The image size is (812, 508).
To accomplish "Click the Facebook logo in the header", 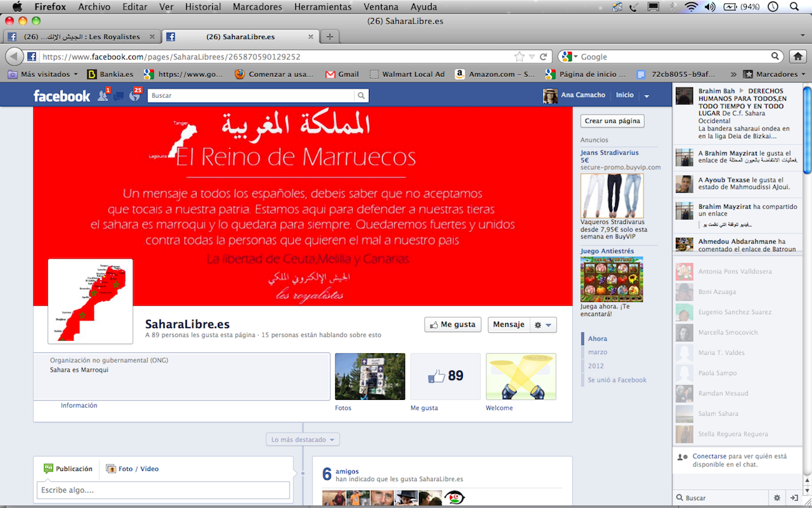I will click(62, 96).
